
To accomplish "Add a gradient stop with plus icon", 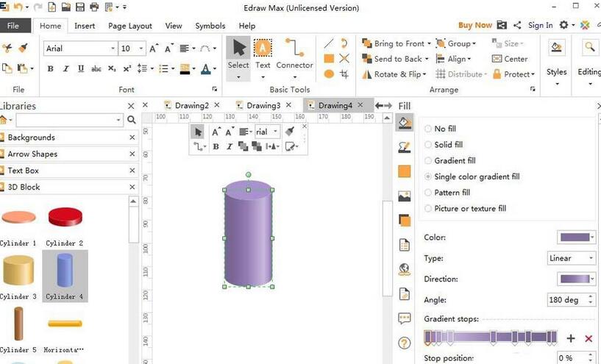I will pyautogui.click(x=571, y=338).
